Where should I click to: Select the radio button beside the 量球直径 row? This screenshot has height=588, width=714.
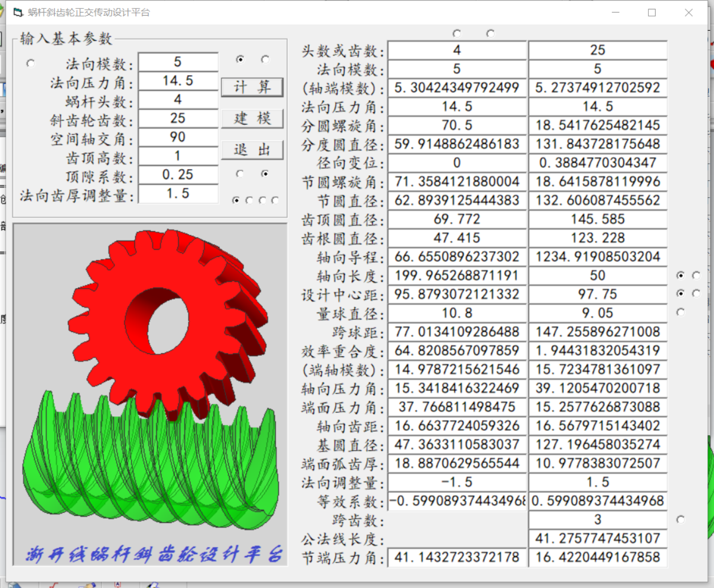tap(681, 312)
